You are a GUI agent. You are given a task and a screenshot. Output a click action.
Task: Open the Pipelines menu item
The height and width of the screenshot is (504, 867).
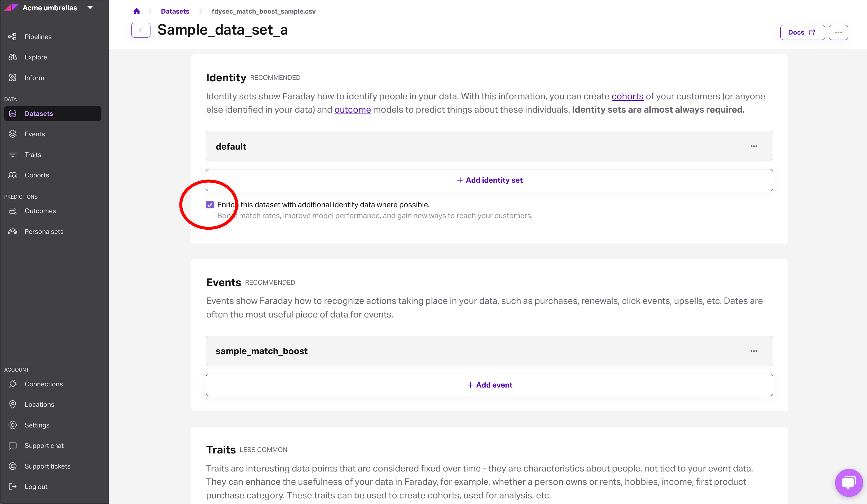(38, 36)
